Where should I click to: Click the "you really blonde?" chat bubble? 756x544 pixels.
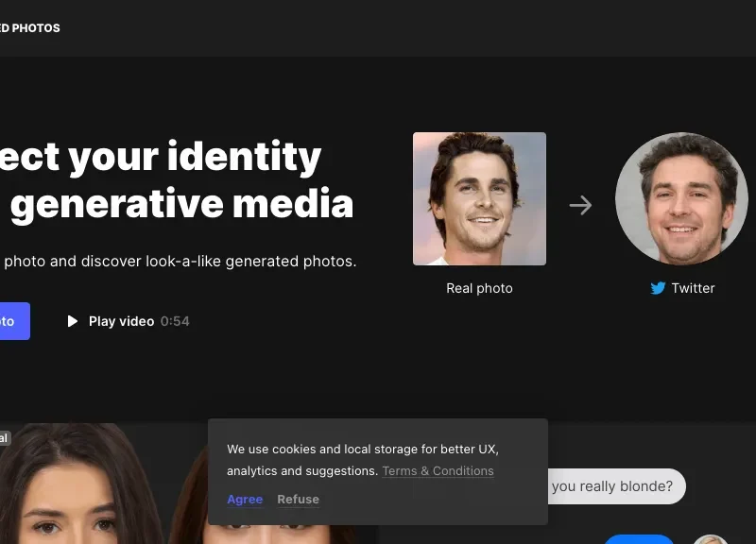coord(612,486)
